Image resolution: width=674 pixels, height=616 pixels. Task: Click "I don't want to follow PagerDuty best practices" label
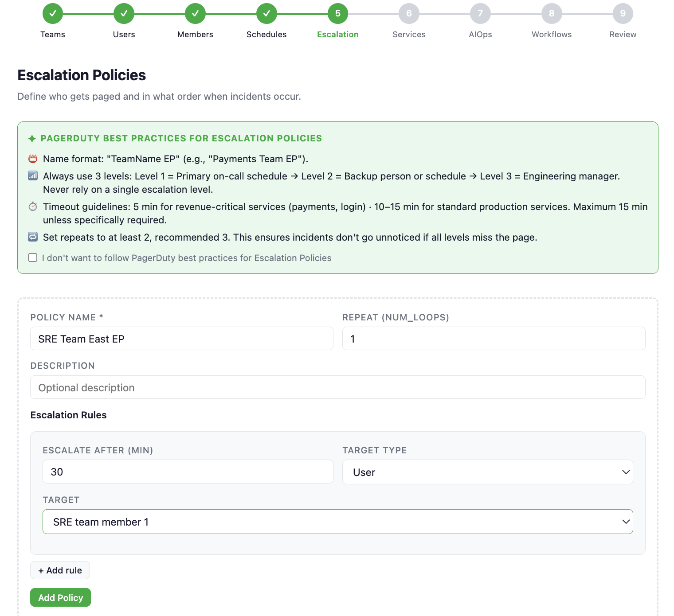click(x=187, y=258)
